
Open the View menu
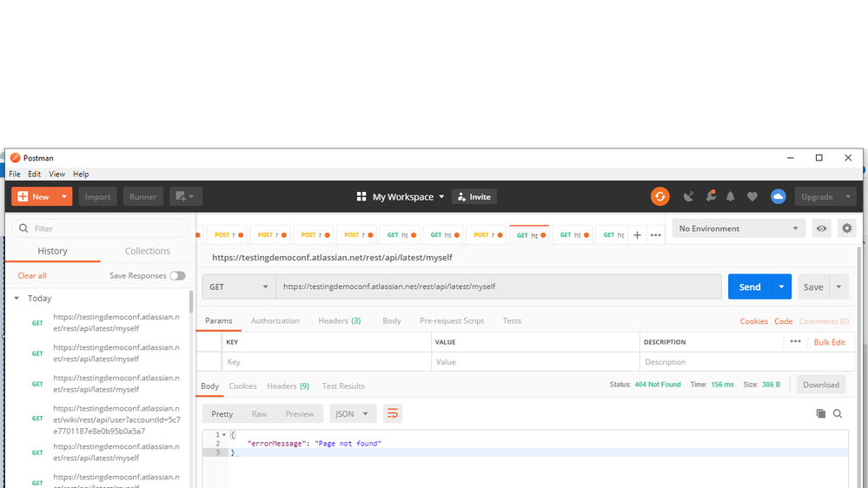(x=56, y=174)
